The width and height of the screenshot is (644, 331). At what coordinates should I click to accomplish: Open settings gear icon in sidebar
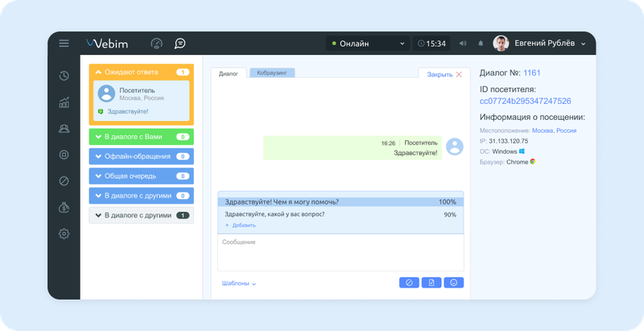pyautogui.click(x=64, y=234)
